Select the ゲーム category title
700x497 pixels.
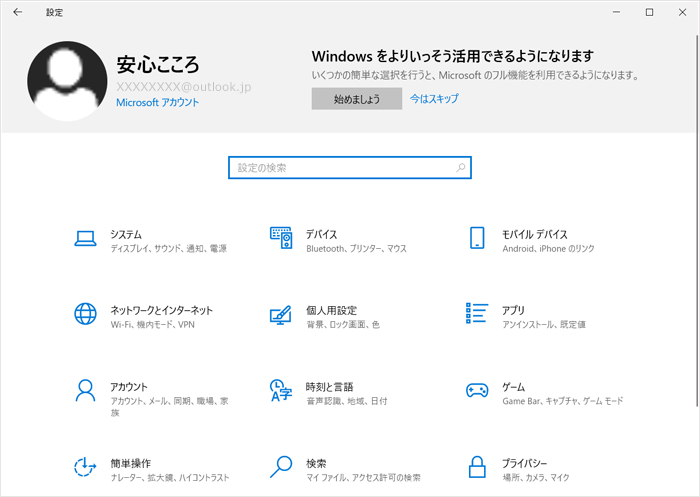tap(513, 387)
